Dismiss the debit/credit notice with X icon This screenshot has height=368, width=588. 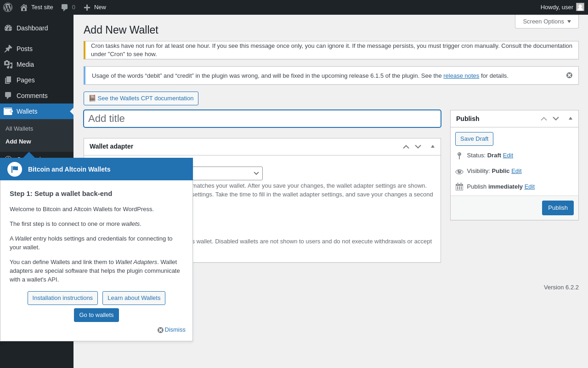(569, 75)
